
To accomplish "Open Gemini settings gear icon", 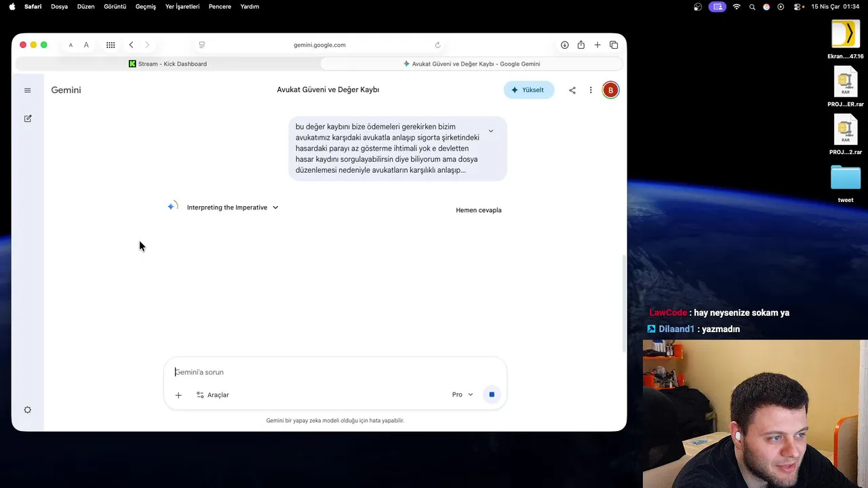I will 28,410.
